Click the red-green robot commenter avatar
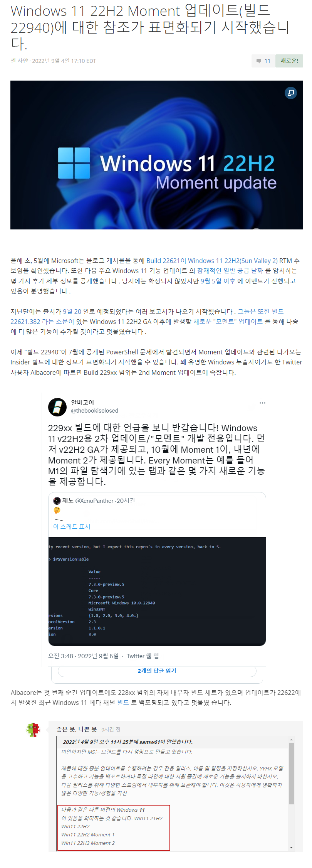Screen dimensions: 312x868 [33, 730]
